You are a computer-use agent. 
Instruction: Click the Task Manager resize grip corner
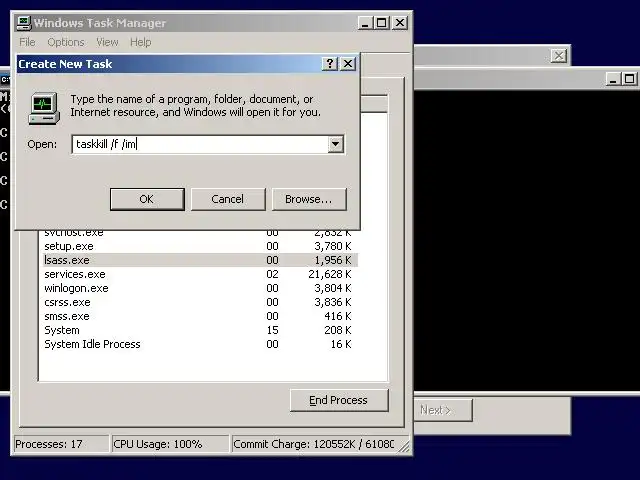tap(404, 447)
